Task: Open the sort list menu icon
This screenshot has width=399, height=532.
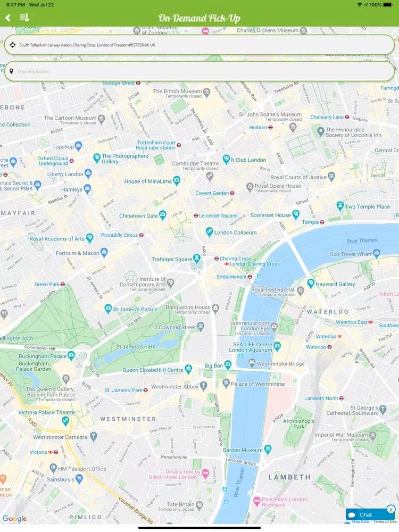Action: (24, 18)
